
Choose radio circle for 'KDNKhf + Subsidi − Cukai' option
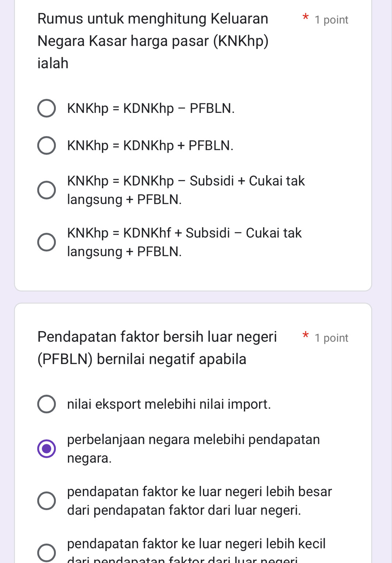point(47,242)
